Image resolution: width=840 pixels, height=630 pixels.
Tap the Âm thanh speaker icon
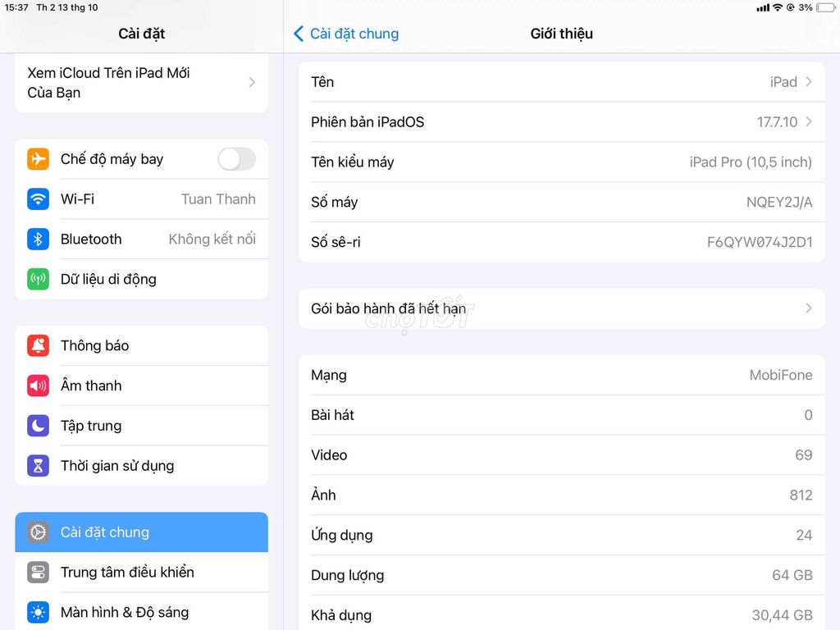(x=38, y=386)
